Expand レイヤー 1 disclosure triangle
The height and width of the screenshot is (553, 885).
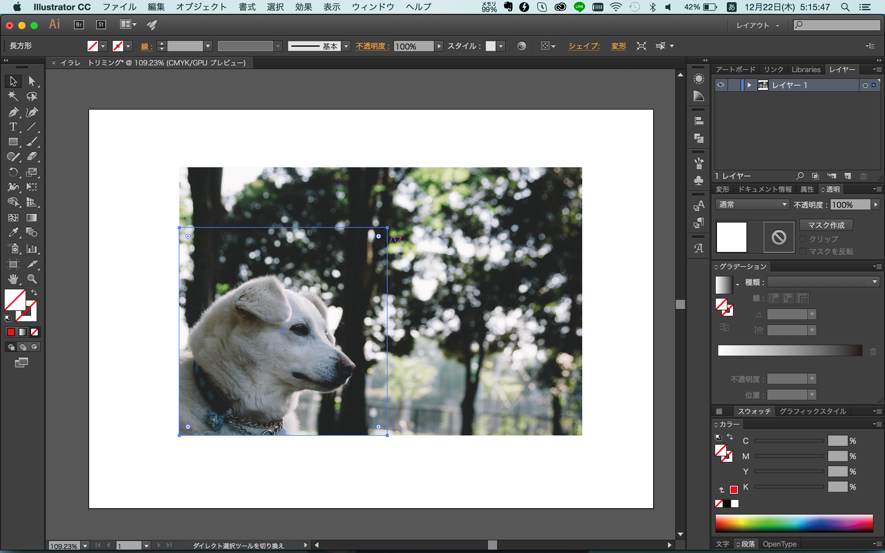pyautogui.click(x=749, y=86)
